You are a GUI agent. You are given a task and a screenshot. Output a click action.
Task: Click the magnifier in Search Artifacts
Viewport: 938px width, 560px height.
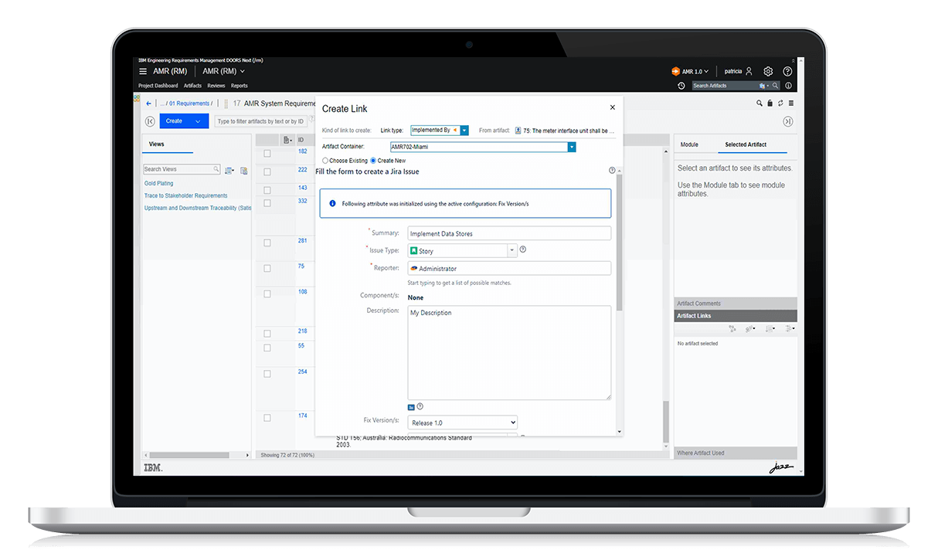tap(776, 86)
